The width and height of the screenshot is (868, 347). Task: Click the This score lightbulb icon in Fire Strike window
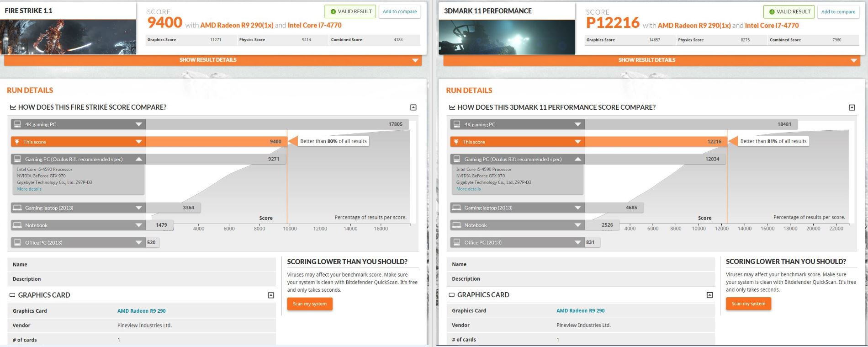tap(17, 142)
